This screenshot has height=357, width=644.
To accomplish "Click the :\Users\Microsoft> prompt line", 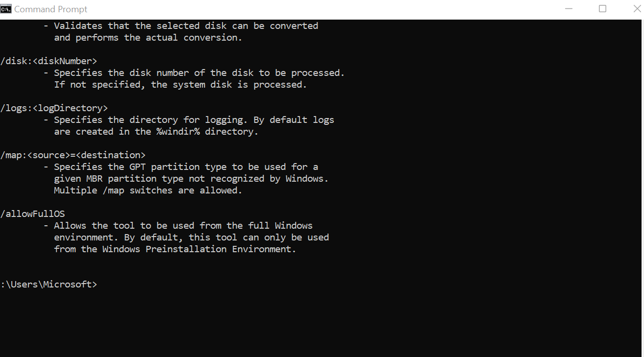I will (49, 285).
